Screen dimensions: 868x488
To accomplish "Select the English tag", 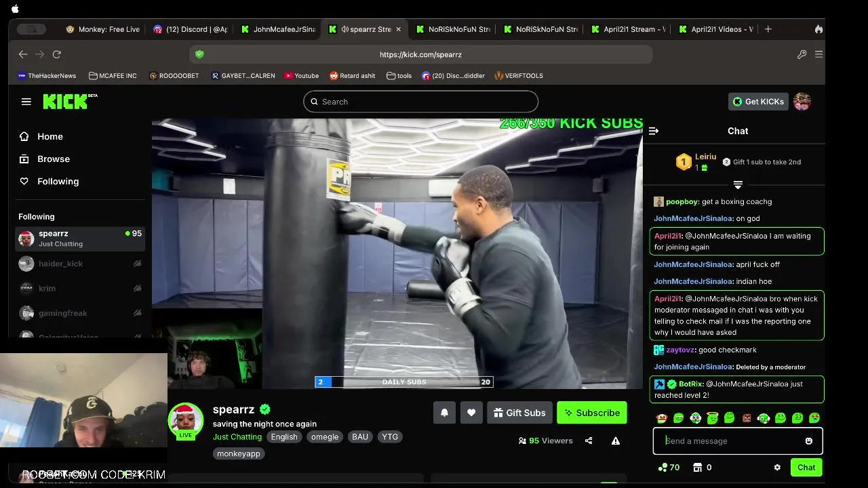I will [284, 437].
